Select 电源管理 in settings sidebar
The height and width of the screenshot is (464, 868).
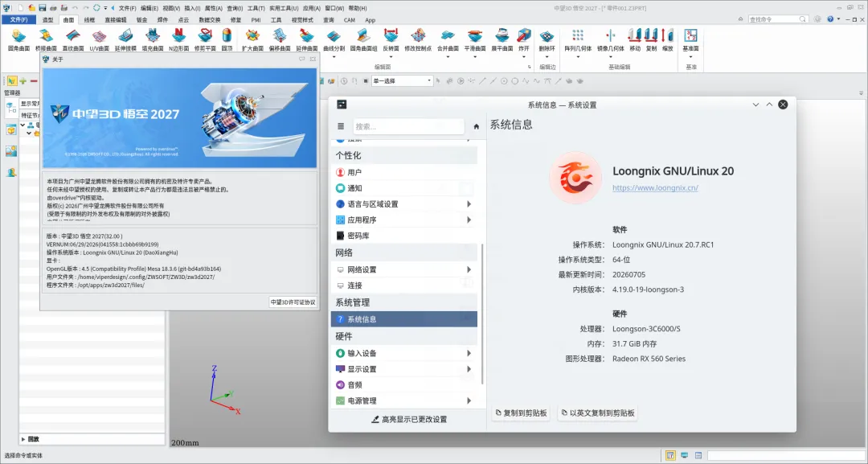tap(404, 401)
